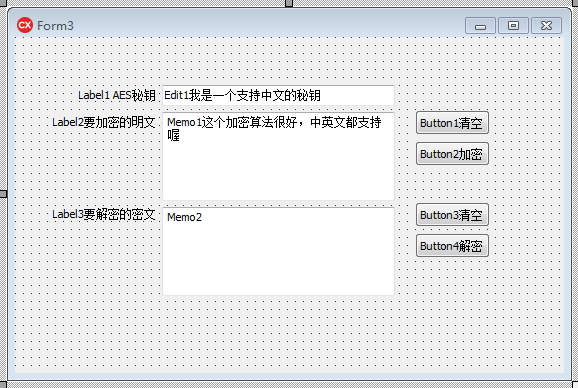Click inside the Memo1 plaintext box
This screenshot has width=578, height=388.
tap(278, 157)
